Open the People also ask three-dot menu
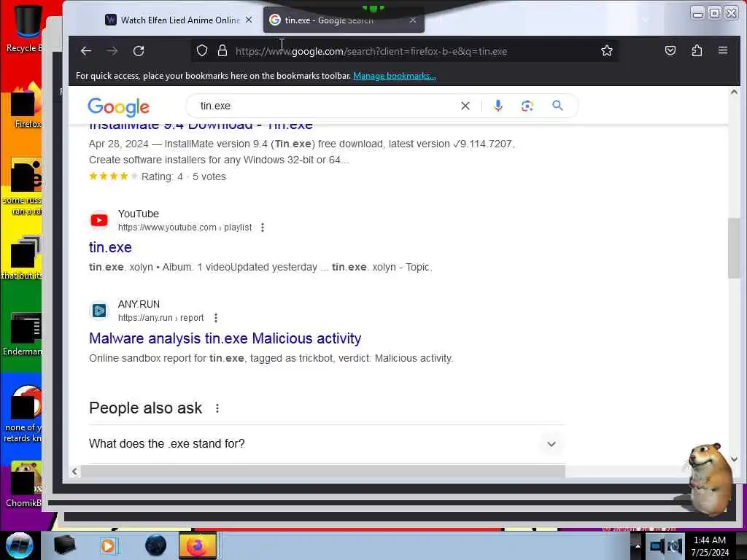 217,408
